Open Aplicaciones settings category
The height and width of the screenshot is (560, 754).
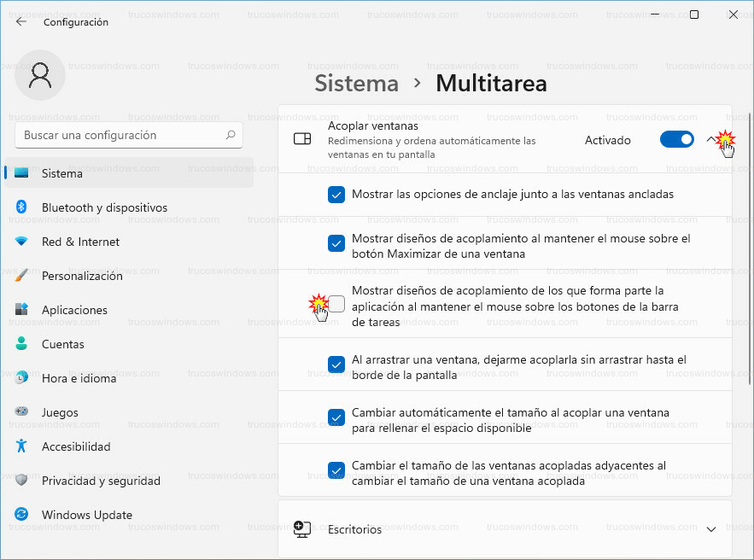74,310
